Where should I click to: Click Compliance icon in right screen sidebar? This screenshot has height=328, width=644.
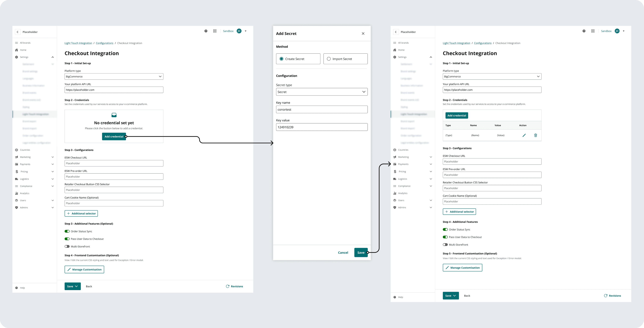click(x=394, y=186)
